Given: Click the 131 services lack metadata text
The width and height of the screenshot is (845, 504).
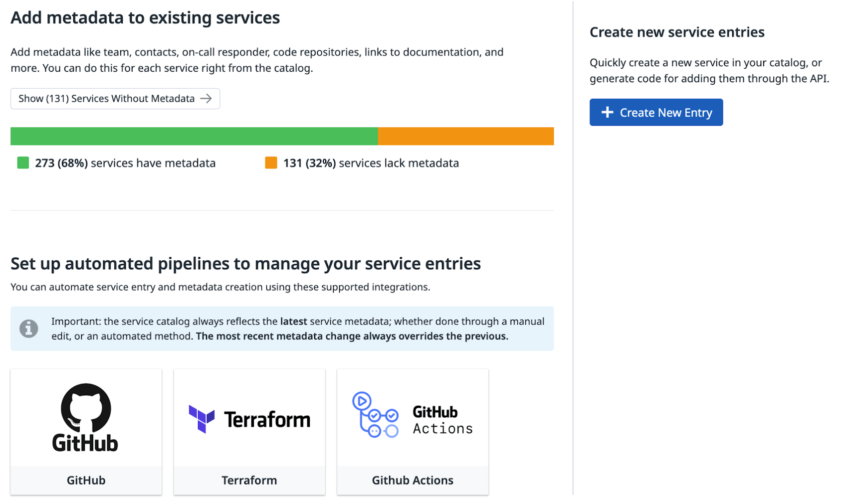Looking at the screenshot, I should pos(370,163).
